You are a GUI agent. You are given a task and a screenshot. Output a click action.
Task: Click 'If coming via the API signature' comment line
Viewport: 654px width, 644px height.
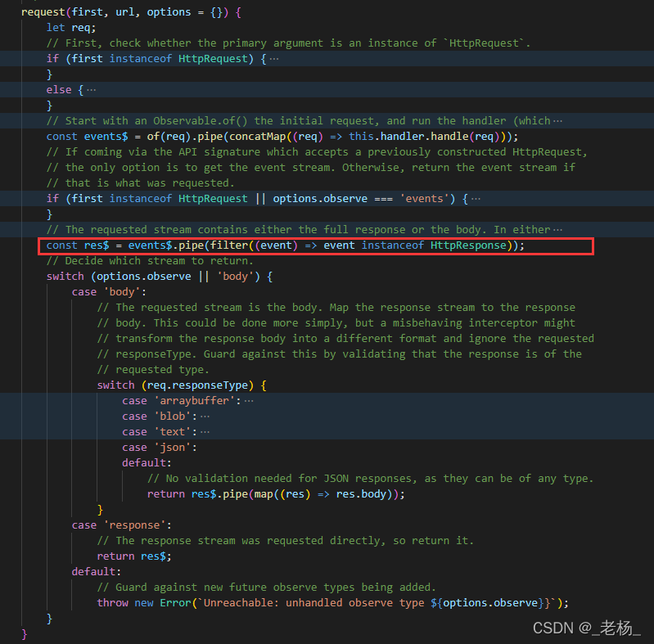coord(317,152)
